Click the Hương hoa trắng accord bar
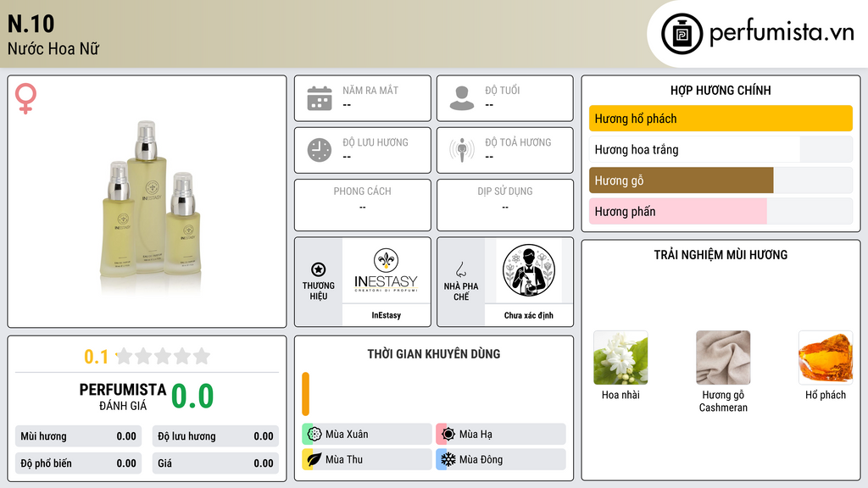Viewport: 868px width, 488px height. [721, 149]
